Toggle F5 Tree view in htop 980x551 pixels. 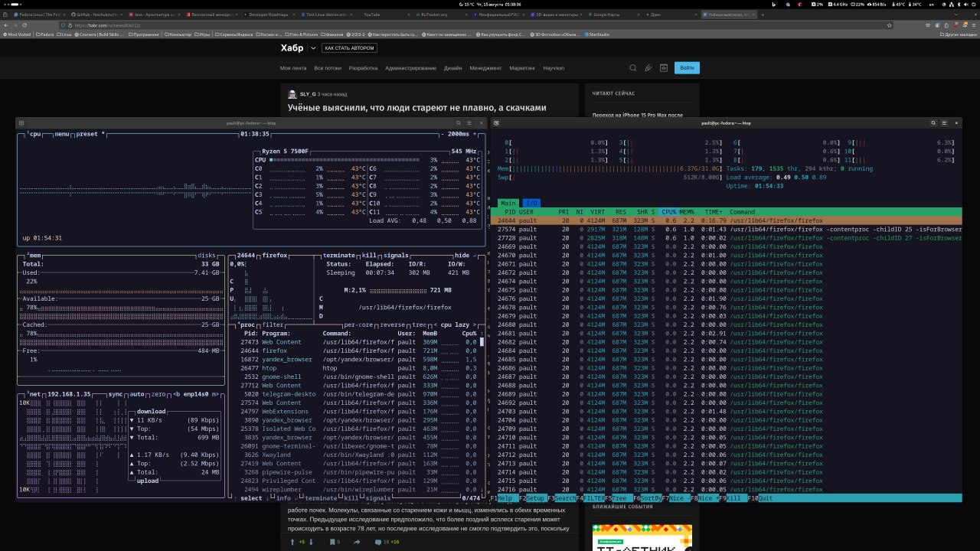click(619, 498)
